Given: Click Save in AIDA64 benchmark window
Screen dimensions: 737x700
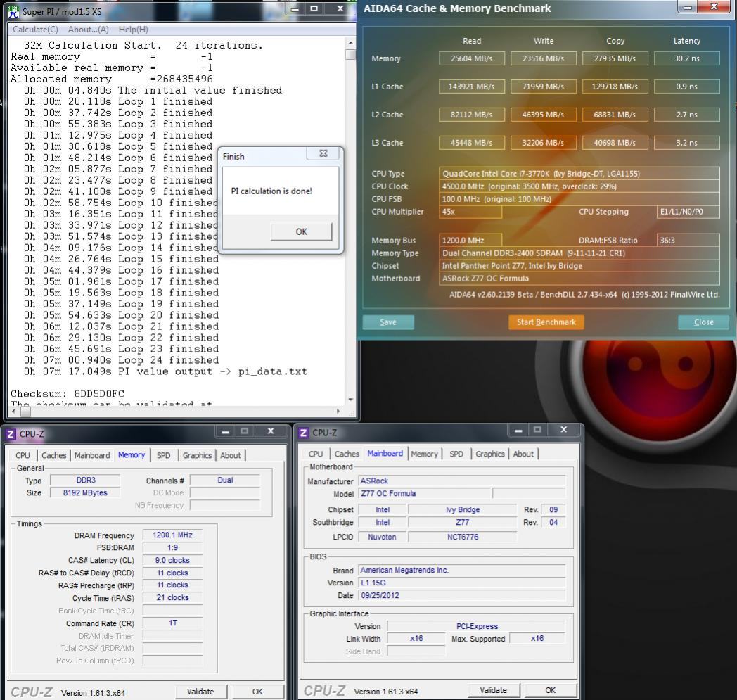Looking at the screenshot, I should click(388, 322).
